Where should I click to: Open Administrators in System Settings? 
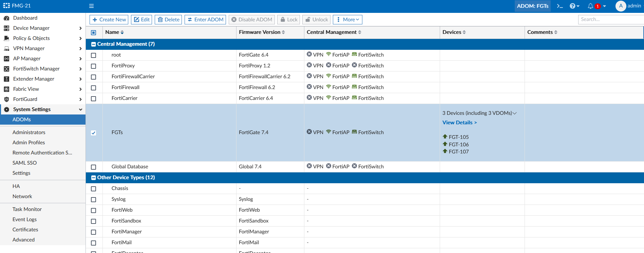[x=29, y=132]
